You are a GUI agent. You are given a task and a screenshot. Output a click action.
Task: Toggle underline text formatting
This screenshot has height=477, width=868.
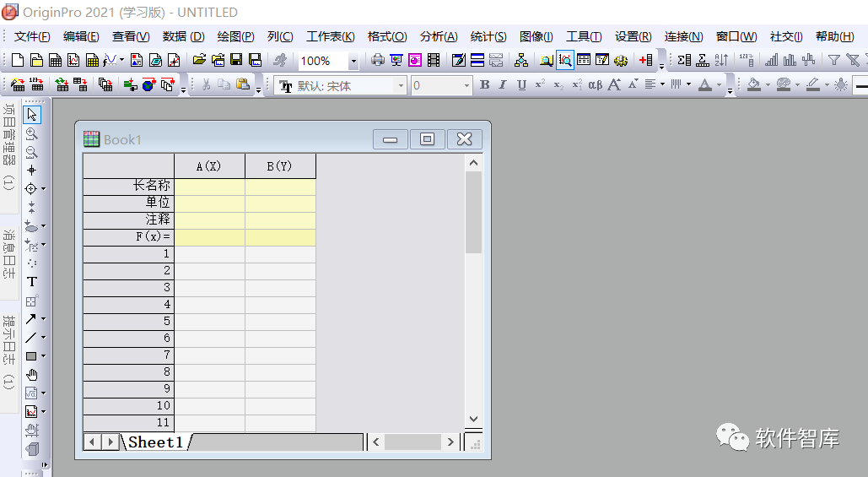521,84
